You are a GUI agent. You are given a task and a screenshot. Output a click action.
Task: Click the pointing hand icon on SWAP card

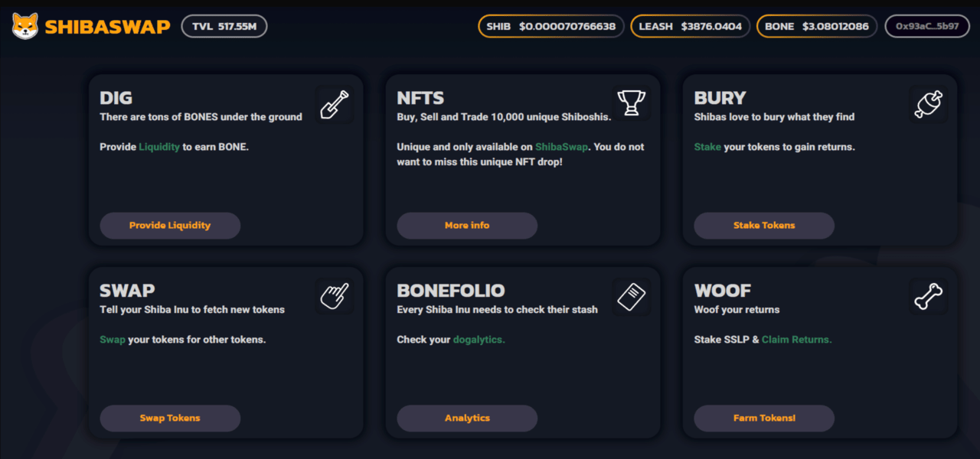coord(334,296)
